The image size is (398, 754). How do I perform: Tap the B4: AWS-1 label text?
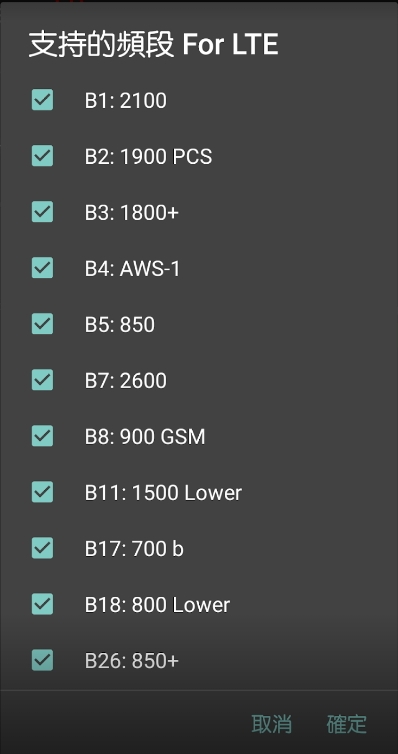tap(133, 269)
